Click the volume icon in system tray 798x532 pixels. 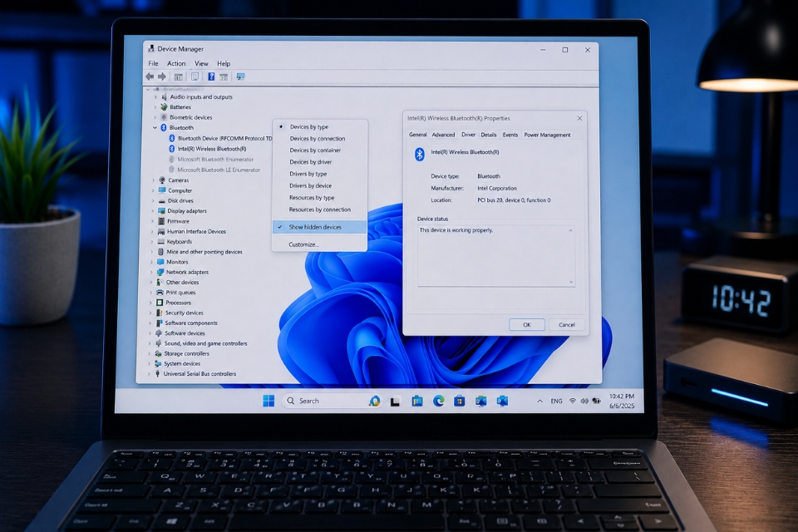pos(584,401)
